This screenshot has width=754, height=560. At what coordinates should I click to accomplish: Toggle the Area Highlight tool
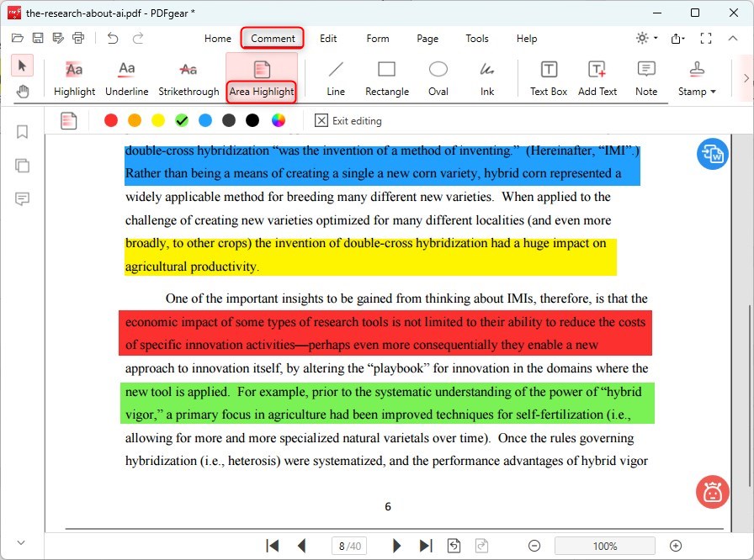tap(262, 78)
